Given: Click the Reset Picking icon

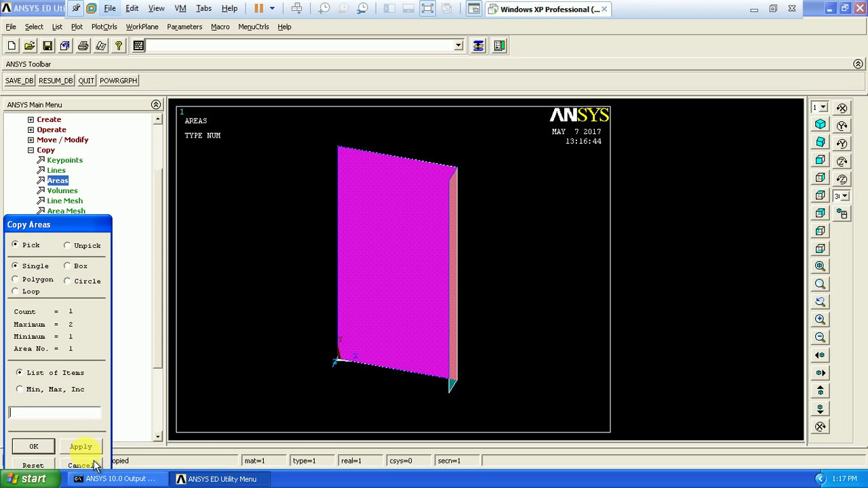Looking at the screenshot, I should [479, 45].
